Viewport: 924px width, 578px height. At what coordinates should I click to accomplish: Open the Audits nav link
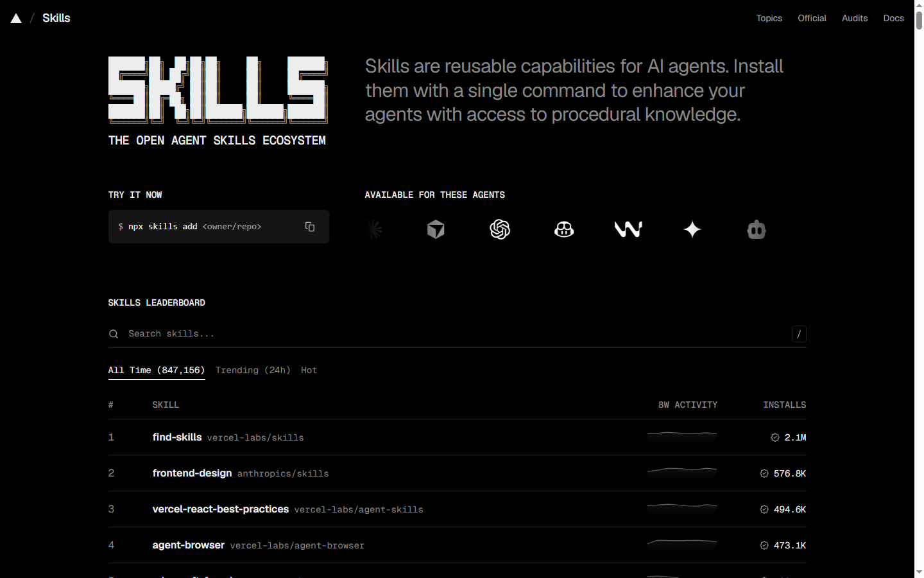pyautogui.click(x=855, y=18)
